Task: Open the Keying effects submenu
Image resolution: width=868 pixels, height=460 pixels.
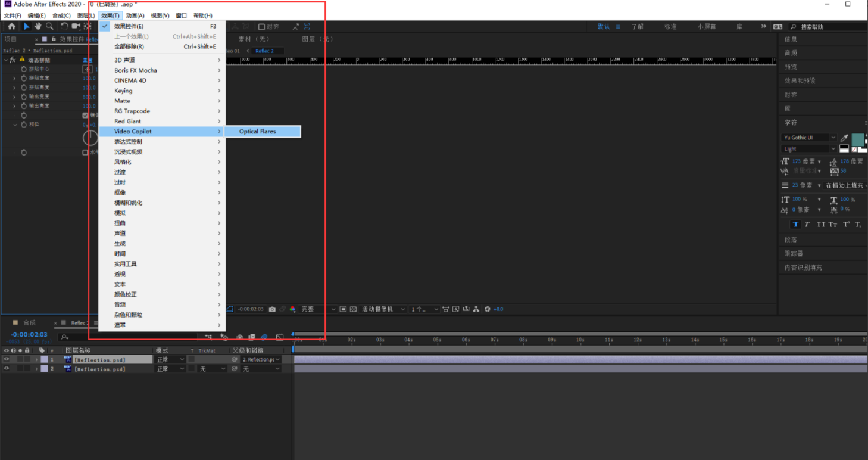Action: click(161, 91)
